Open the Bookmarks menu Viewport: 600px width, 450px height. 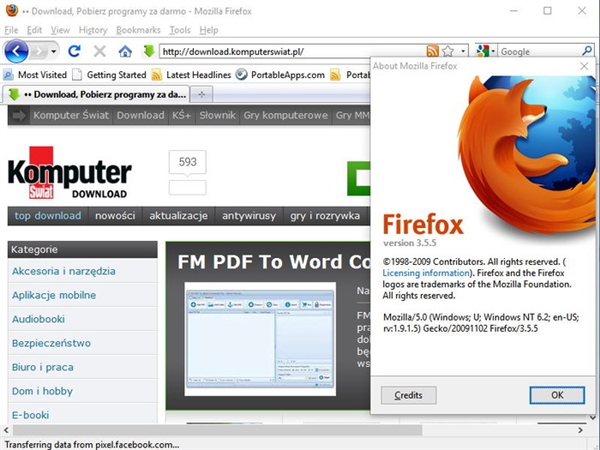click(137, 30)
